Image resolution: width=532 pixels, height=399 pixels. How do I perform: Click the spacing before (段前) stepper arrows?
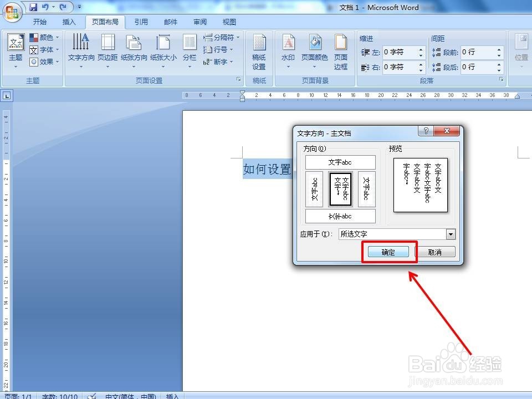(x=499, y=52)
